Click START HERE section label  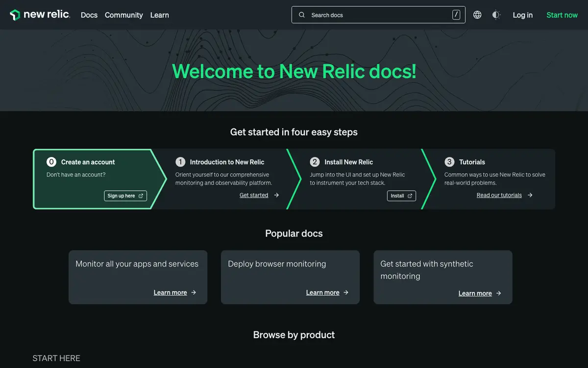56,358
